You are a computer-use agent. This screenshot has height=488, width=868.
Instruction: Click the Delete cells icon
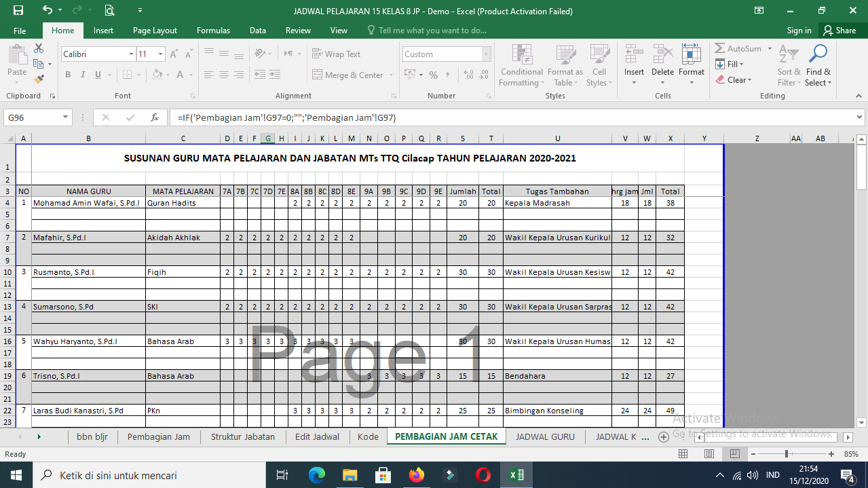pos(662,54)
